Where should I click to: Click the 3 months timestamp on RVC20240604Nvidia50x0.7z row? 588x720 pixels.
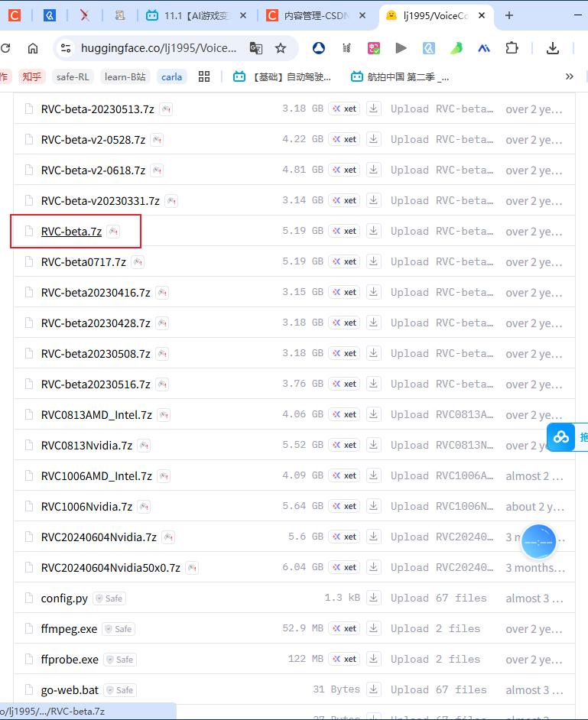(x=535, y=568)
